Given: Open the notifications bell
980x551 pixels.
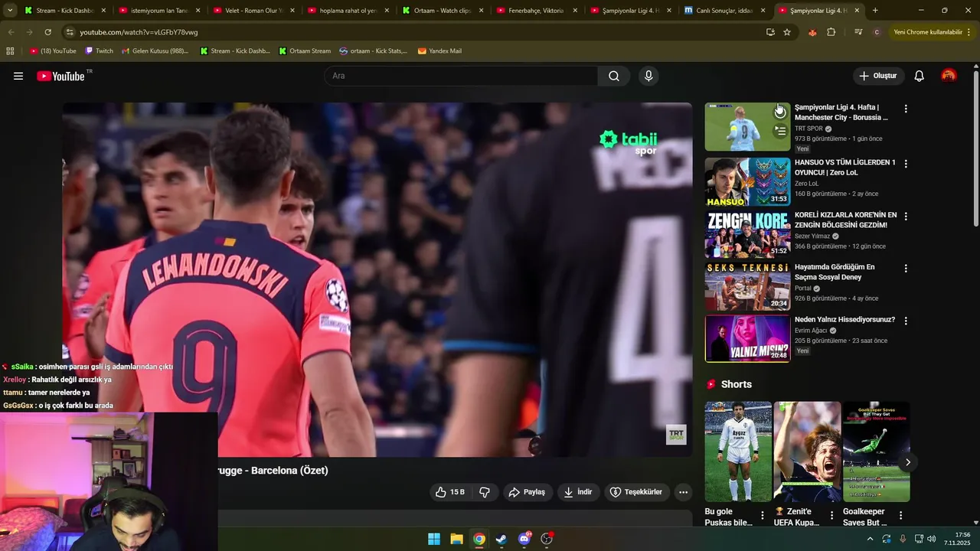Looking at the screenshot, I should 920,76.
